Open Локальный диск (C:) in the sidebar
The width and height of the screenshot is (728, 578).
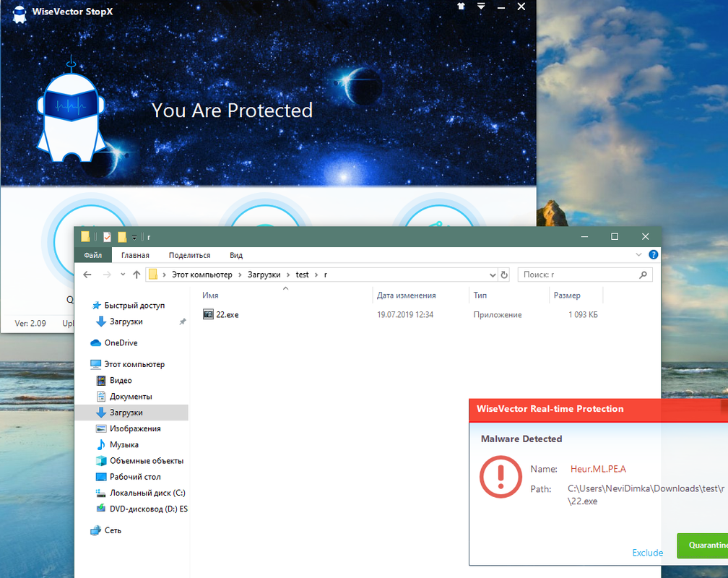(147, 493)
